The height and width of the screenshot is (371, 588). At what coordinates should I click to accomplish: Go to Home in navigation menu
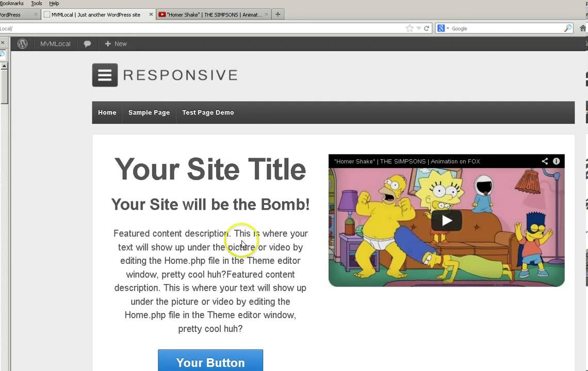pos(107,112)
